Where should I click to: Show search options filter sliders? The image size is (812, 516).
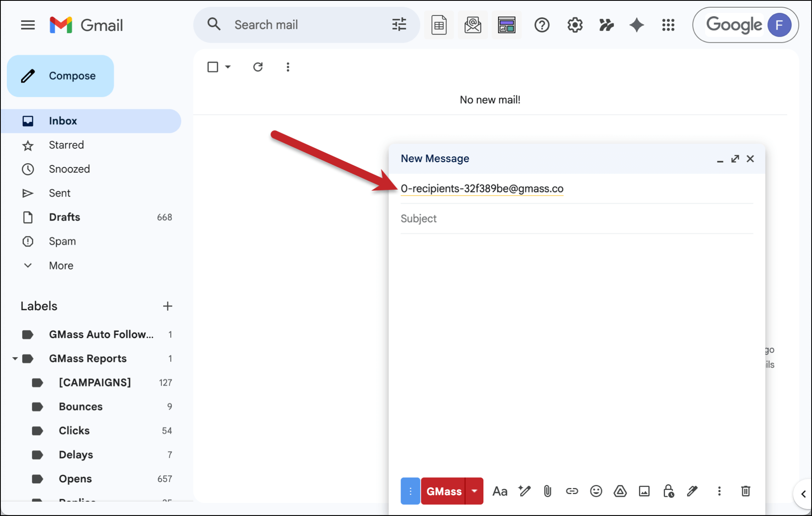tap(399, 25)
